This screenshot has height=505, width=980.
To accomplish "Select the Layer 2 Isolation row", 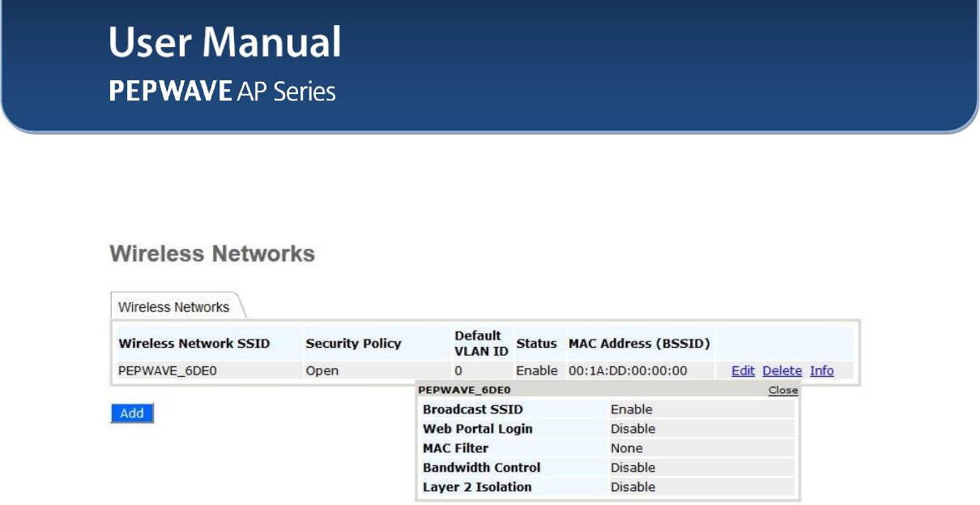I will (607, 487).
